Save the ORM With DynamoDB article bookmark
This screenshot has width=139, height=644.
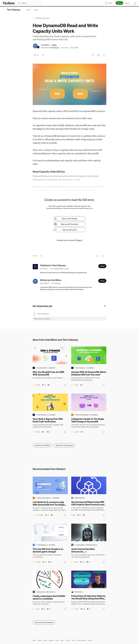coord(65,385)
